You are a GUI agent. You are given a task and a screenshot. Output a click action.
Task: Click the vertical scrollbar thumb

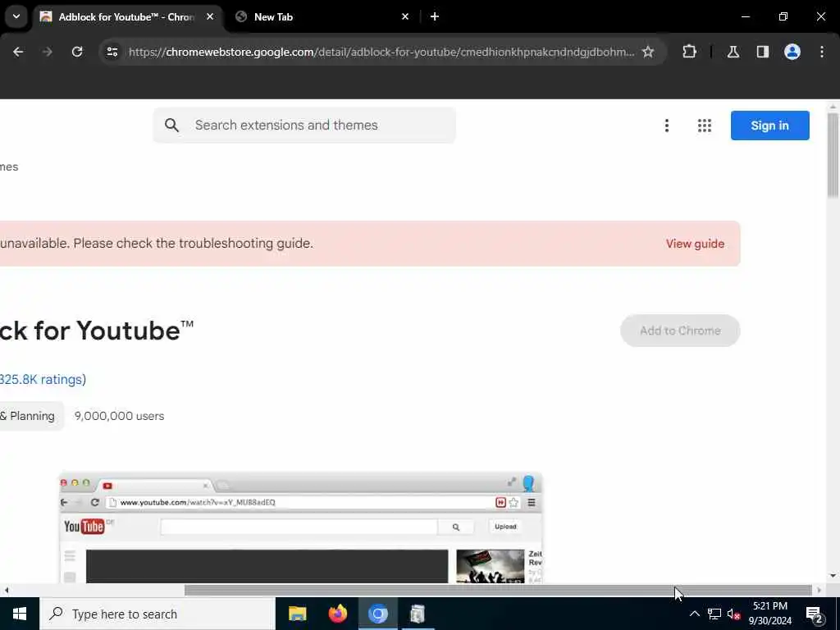point(833,155)
